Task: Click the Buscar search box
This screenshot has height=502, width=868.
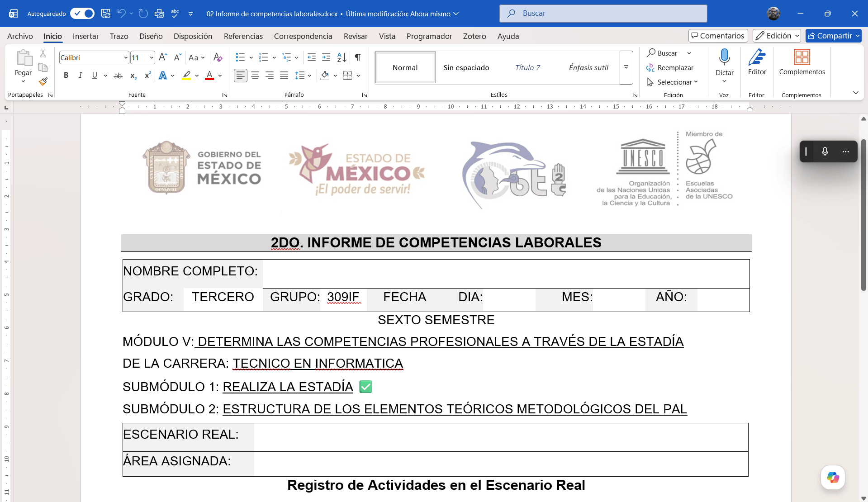Action: [603, 14]
